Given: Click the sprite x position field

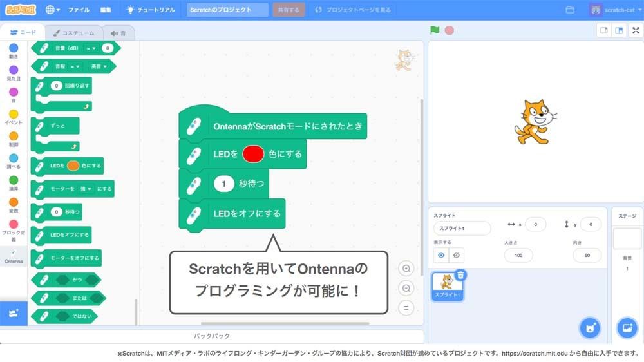Looking at the screenshot, I should click(x=535, y=224).
